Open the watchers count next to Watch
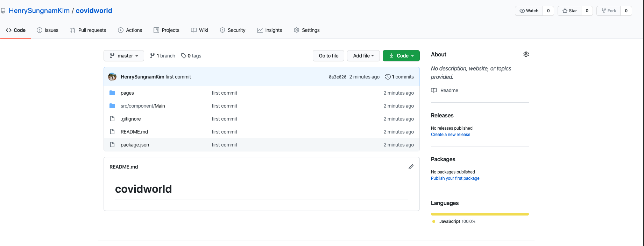This screenshot has height=246, width=644. point(548,11)
